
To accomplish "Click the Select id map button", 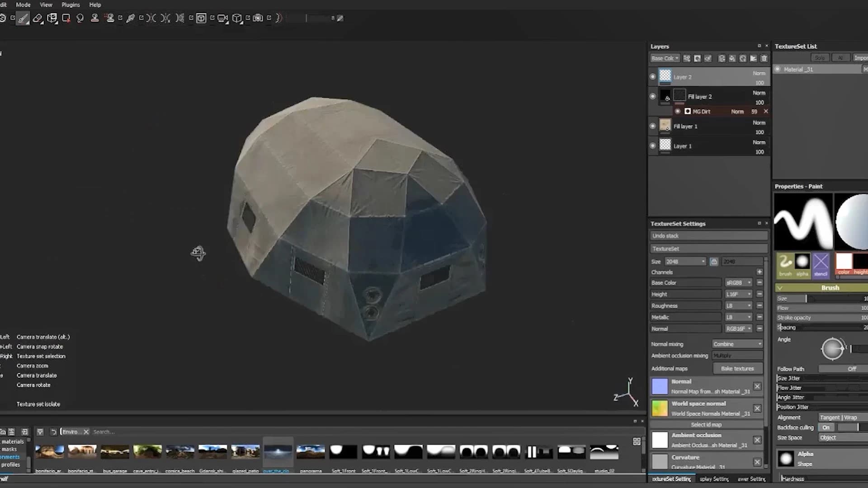I will pyautogui.click(x=706, y=424).
